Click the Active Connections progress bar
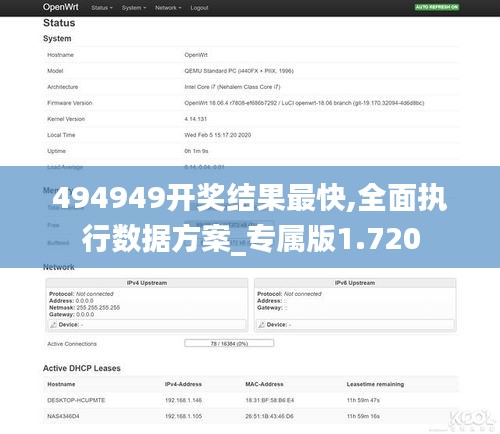 point(229,343)
